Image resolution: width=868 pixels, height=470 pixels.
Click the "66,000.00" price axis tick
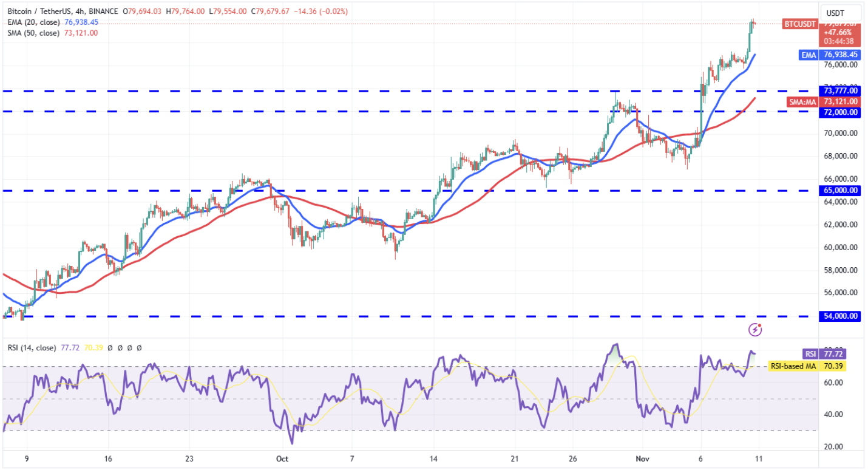pos(840,179)
